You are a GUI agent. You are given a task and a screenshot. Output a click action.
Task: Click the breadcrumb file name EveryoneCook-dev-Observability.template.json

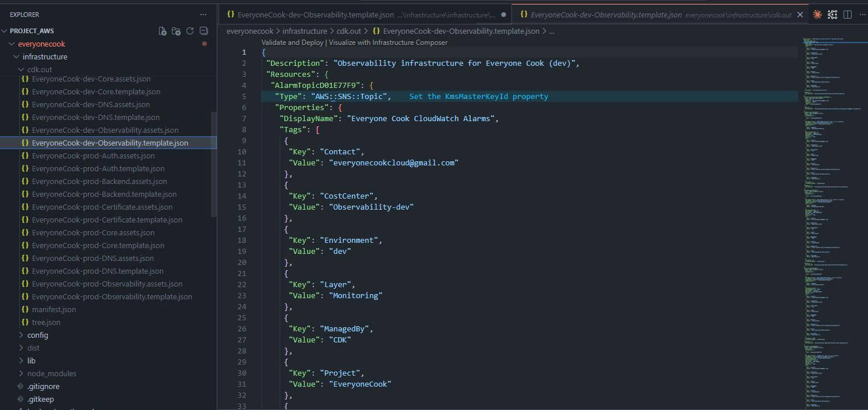(461, 31)
